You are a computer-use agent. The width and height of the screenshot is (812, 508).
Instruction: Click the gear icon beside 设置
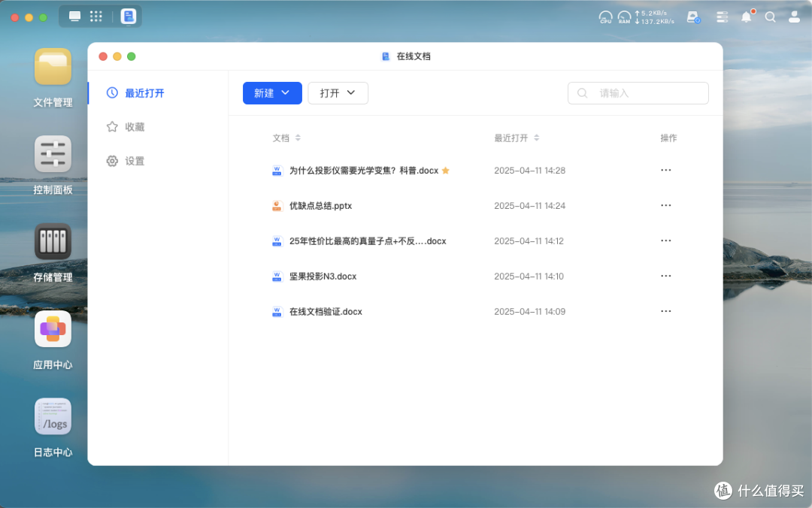[x=112, y=161]
